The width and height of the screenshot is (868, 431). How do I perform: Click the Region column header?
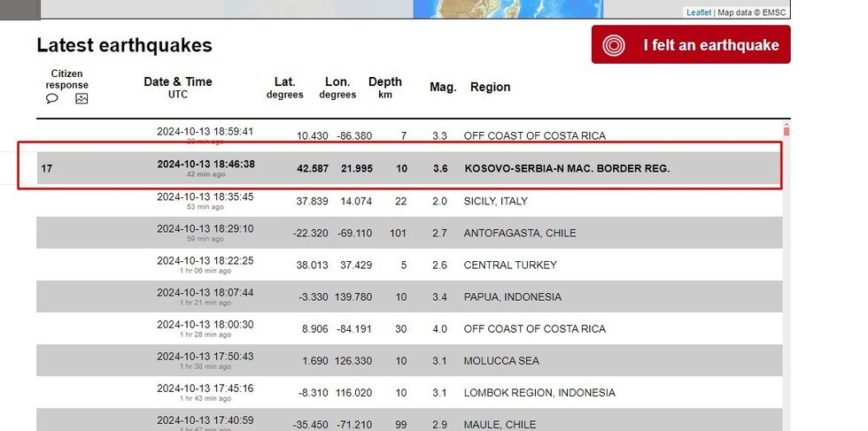[x=490, y=88]
